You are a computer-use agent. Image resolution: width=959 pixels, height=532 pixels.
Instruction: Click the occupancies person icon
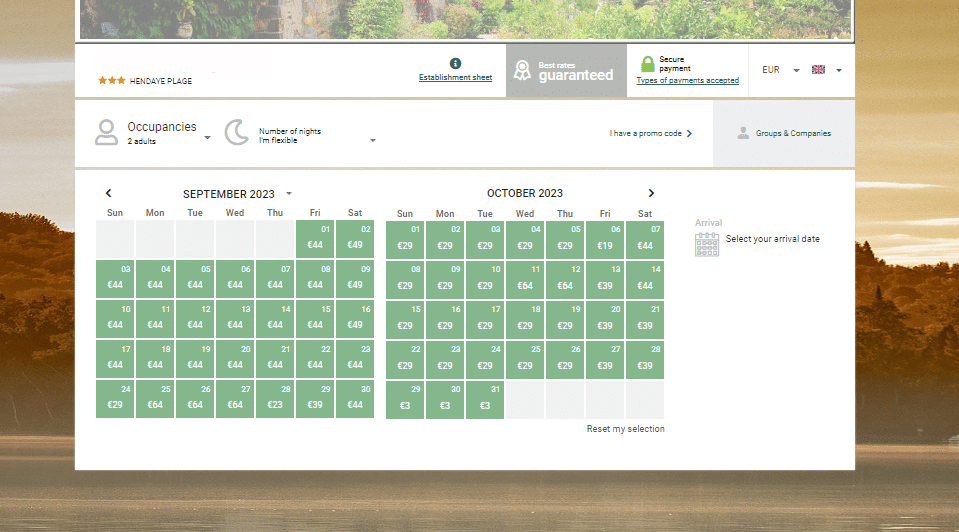pos(106,133)
